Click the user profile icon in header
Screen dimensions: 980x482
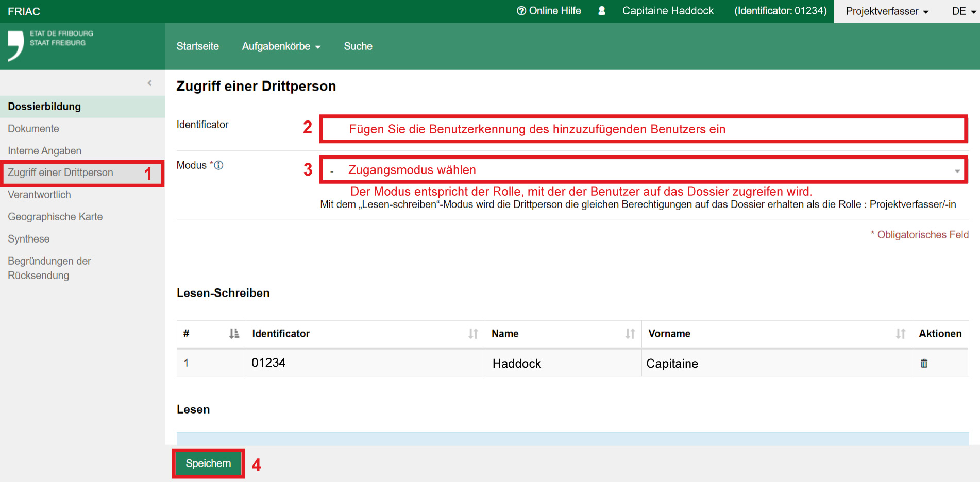coord(601,11)
